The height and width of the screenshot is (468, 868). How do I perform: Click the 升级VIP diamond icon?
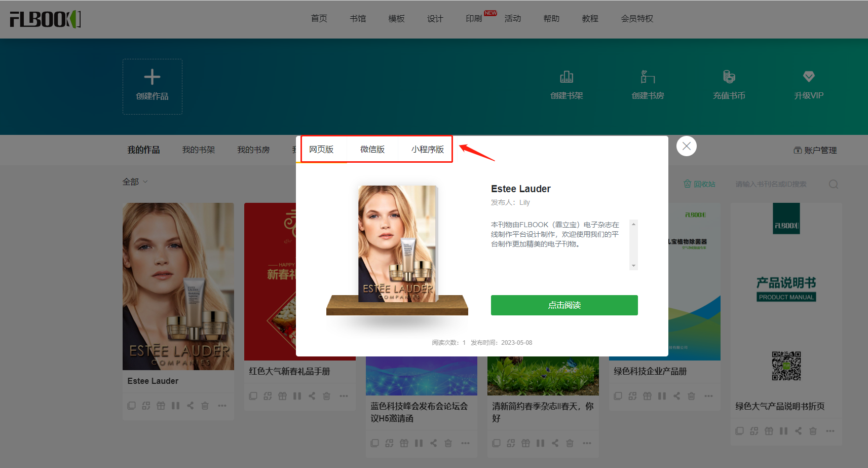tap(809, 77)
